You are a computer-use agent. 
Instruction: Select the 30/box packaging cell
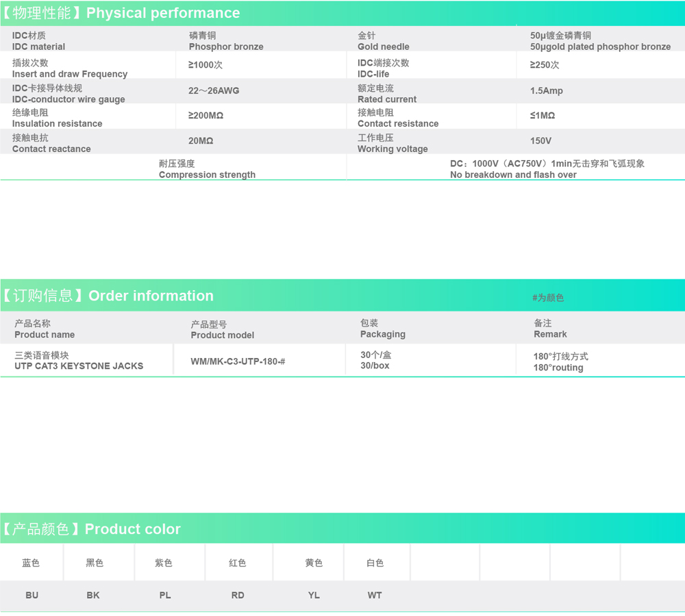tap(375, 365)
